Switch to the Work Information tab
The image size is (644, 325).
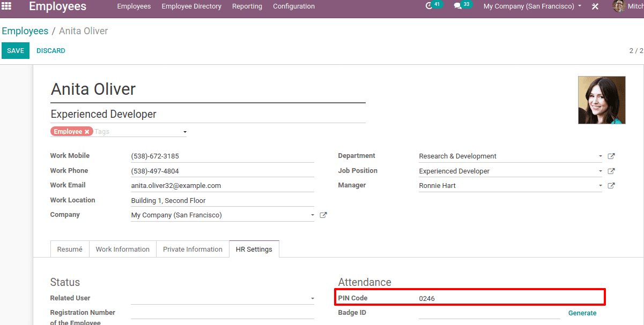[x=123, y=249]
